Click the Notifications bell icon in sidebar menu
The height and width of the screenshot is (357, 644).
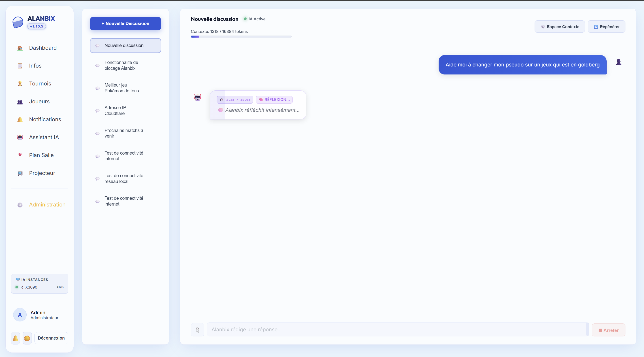tap(20, 119)
